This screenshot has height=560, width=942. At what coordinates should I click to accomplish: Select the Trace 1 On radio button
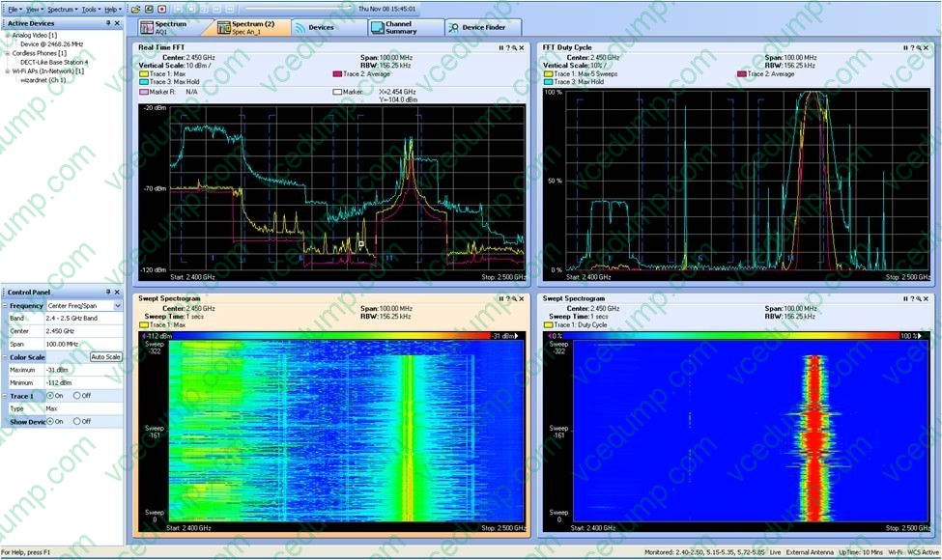click(49, 396)
